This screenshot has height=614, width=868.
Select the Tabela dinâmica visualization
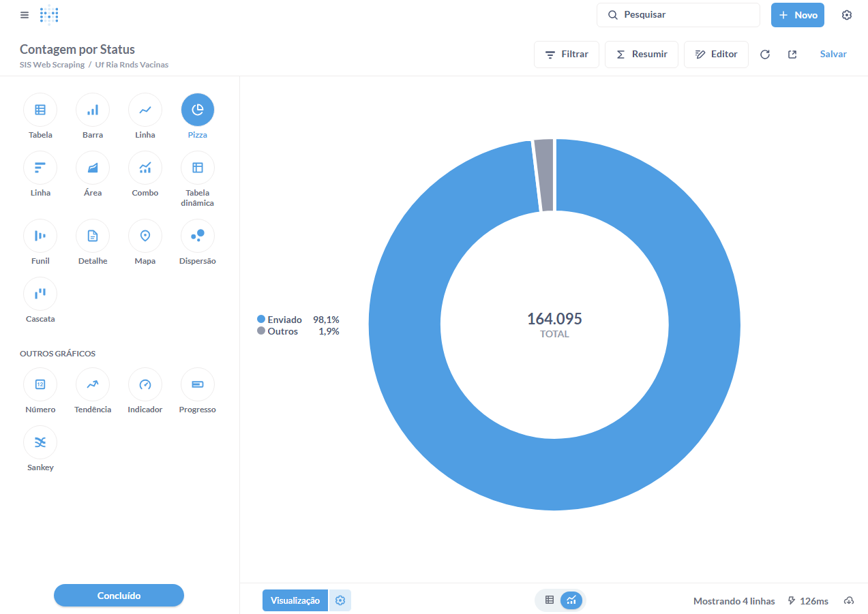[x=198, y=168]
